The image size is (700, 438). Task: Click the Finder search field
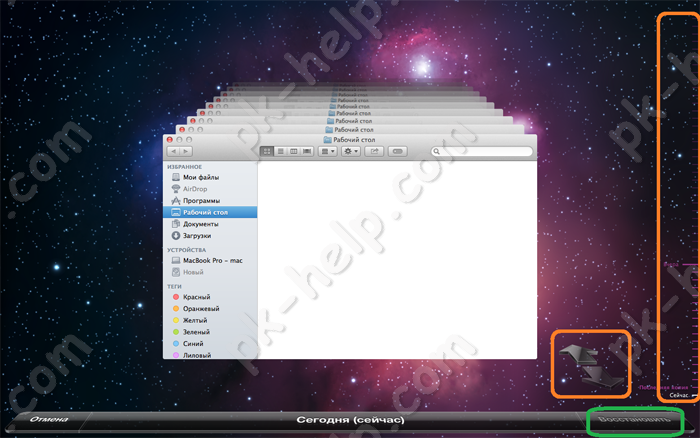pyautogui.click(x=482, y=152)
